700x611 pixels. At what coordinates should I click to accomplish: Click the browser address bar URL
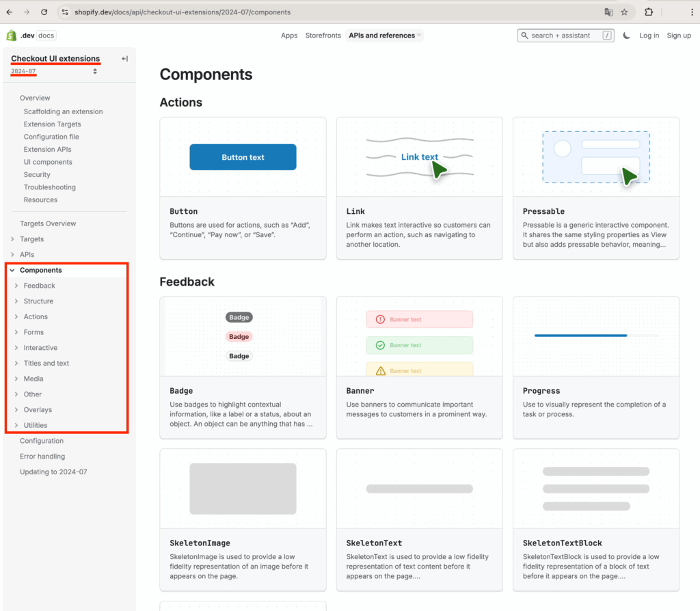183,12
